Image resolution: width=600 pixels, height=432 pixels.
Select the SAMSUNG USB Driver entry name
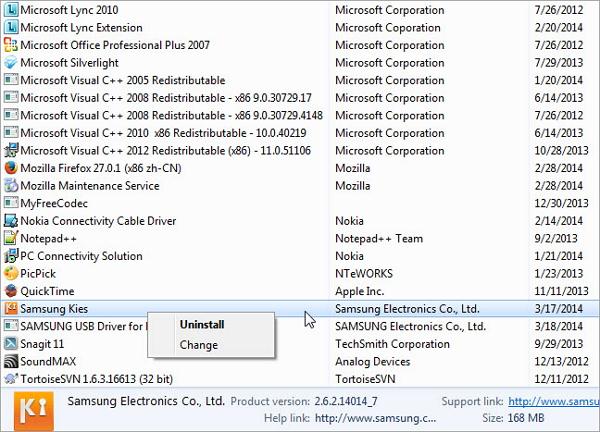point(83,326)
